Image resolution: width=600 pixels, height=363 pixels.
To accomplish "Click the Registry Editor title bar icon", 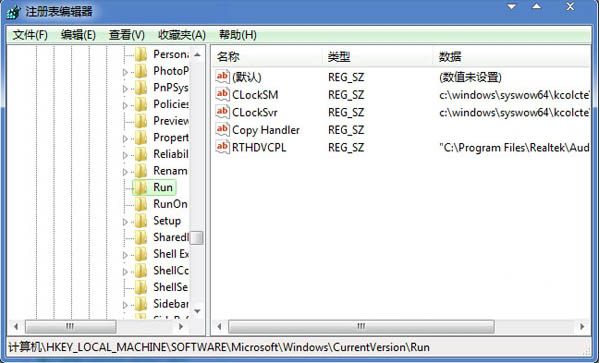I will pos(13,12).
